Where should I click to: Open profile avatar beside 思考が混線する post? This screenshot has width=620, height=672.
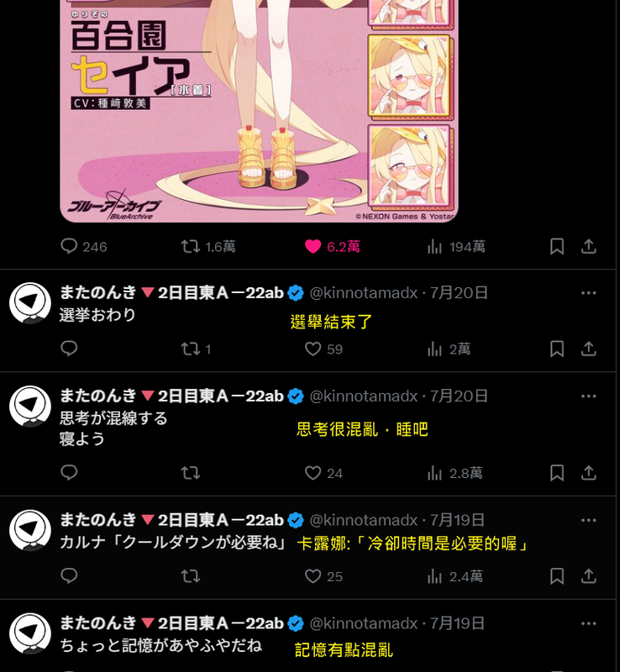point(30,407)
